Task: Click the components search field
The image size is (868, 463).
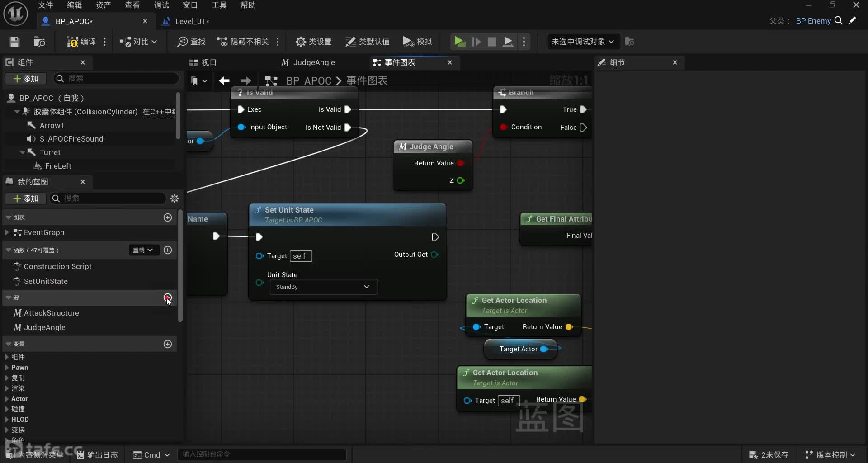Action: pyautogui.click(x=120, y=79)
